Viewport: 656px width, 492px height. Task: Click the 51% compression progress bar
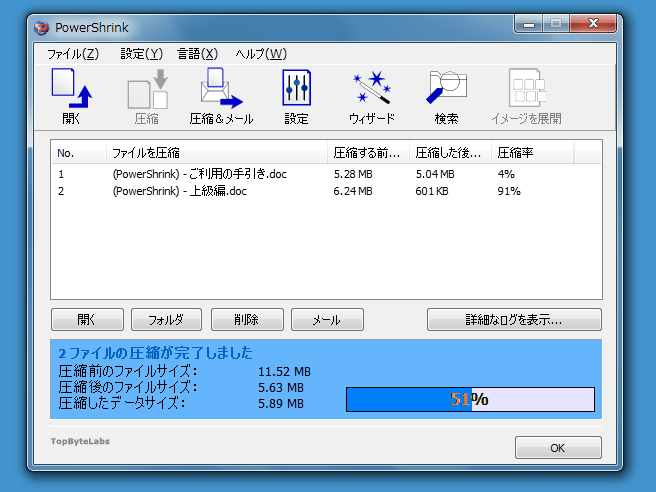(x=470, y=400)
